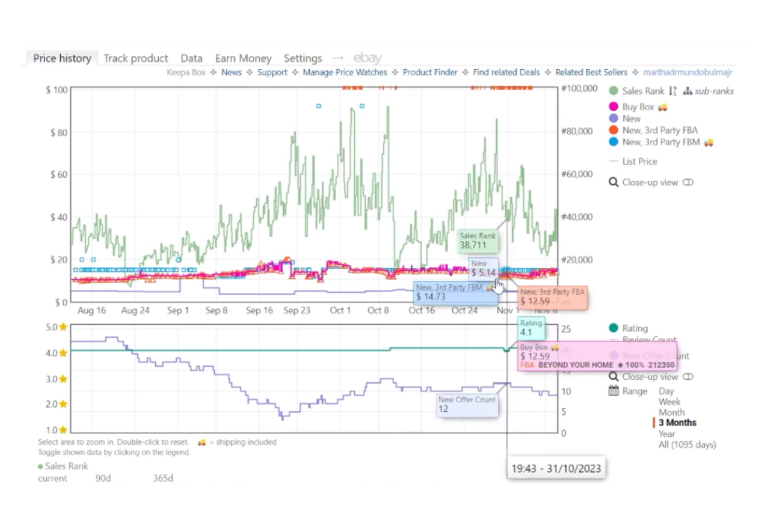Open the ebay tab
Viewport: 770px width, 532px height.
point(368,58)
